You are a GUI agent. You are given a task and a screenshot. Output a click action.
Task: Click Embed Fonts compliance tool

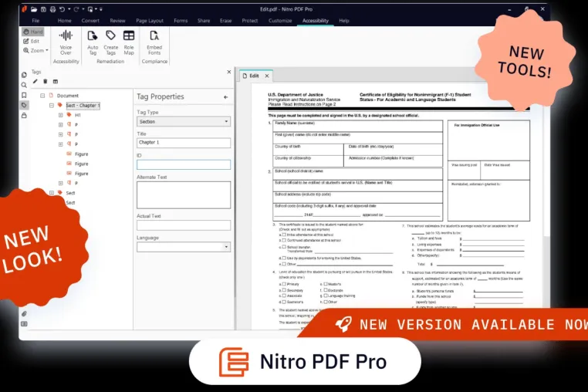click(154, 42)
